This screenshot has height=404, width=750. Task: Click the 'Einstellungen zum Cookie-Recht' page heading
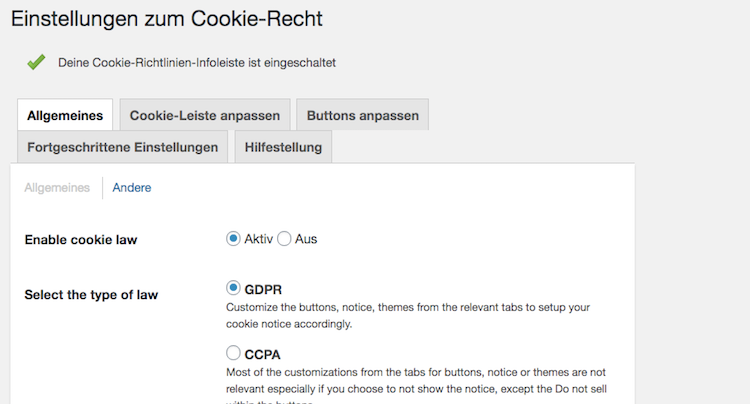click(167, 19)
